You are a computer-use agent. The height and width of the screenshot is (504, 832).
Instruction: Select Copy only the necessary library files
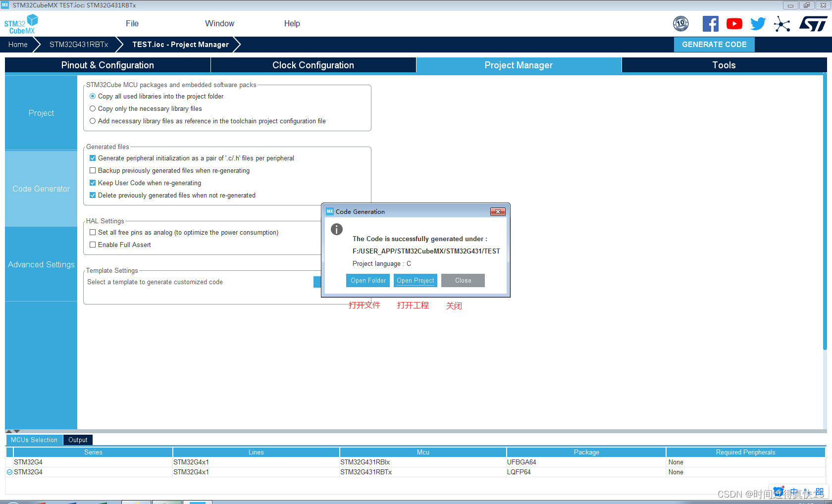tap(93, 109)
